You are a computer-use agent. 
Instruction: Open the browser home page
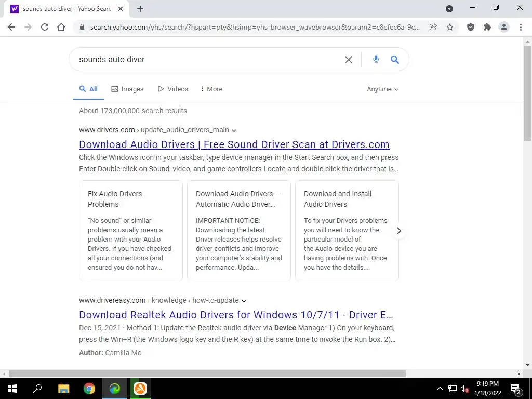point(61,27)
